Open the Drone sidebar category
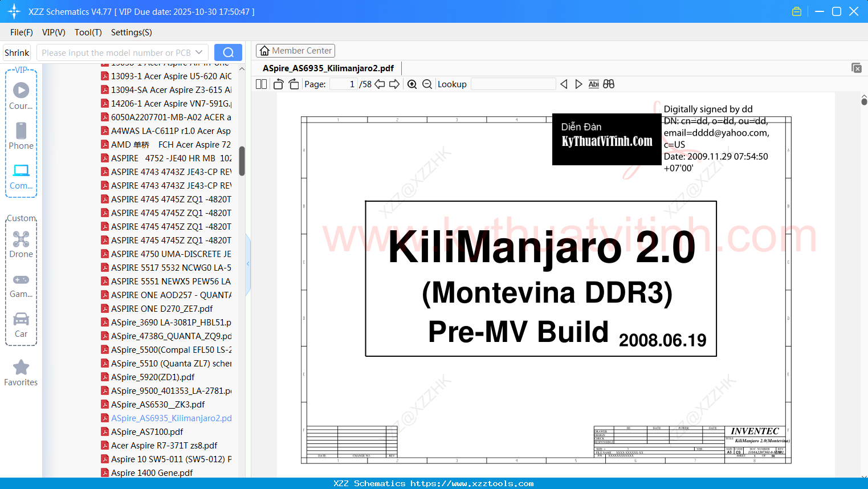This screenshot has height=489, width=868. (21, 244)
